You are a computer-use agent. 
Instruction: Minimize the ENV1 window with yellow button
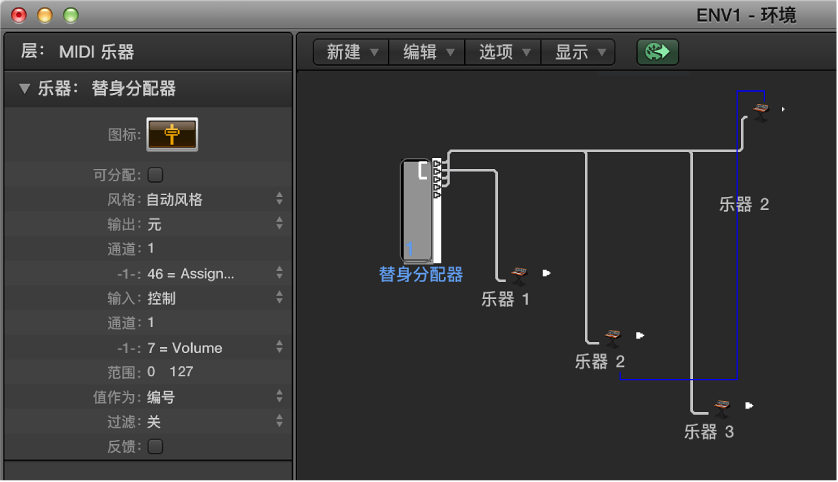[45, 15]
